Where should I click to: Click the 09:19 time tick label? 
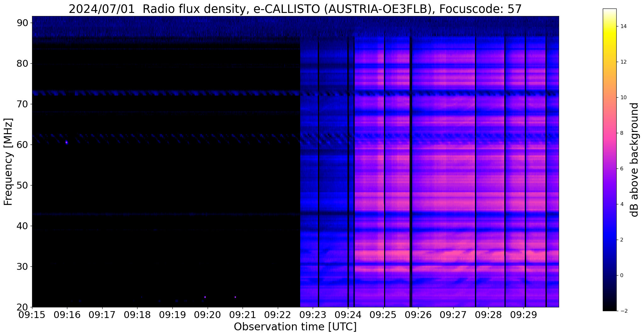coord(172,315)
